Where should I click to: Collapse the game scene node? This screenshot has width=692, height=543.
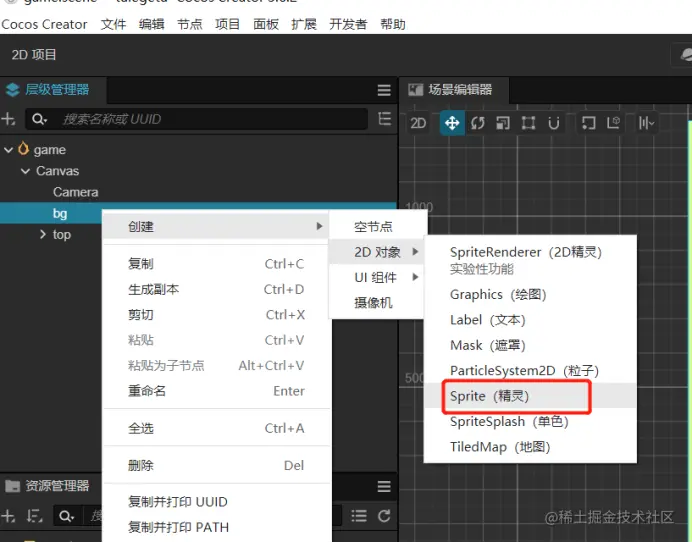tap(8, 150)
